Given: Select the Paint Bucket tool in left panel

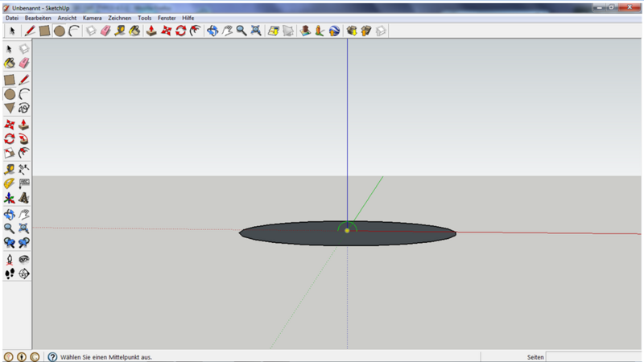Looking at the screenshot, I should [10, 63].
